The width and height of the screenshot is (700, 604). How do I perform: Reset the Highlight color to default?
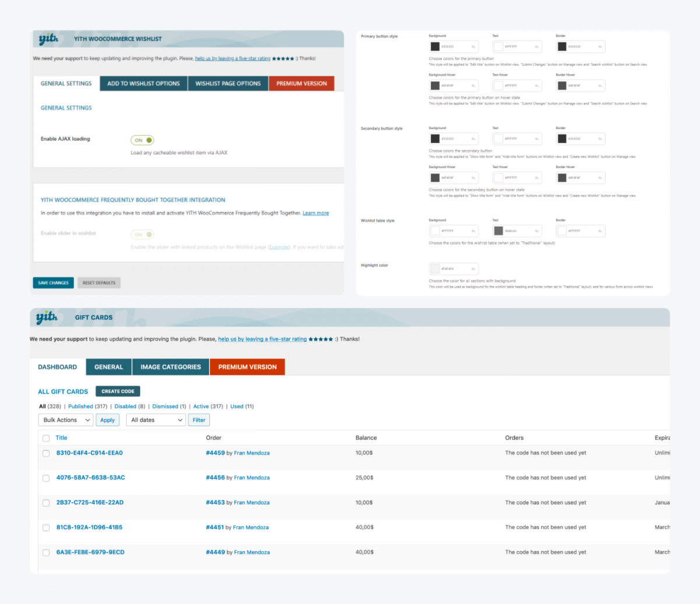pos(474,269)
